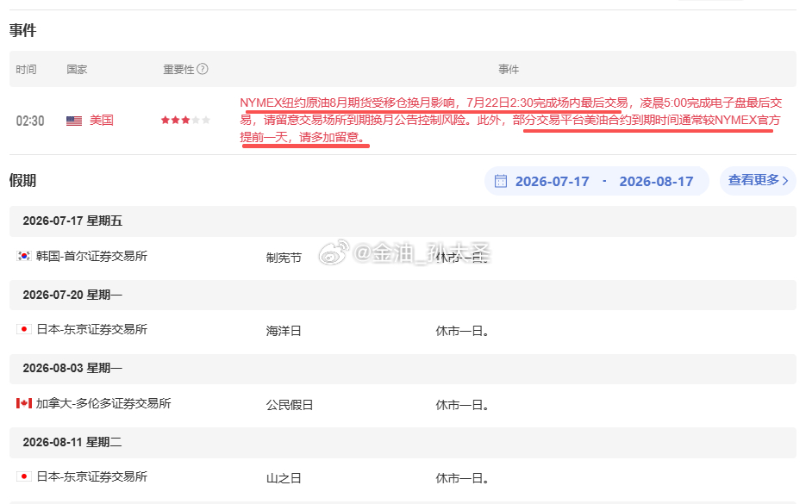Click the three-star importance rating
812x504 pixels.
pos(185,120)
